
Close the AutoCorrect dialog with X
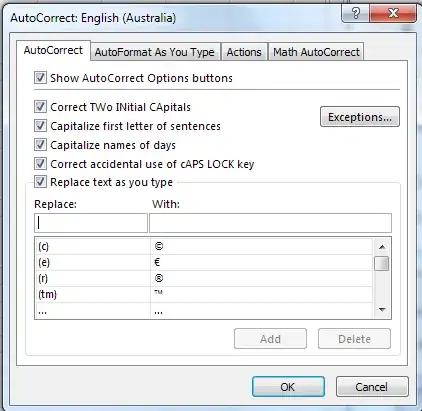pyautogui.click(x=393, y=14)
